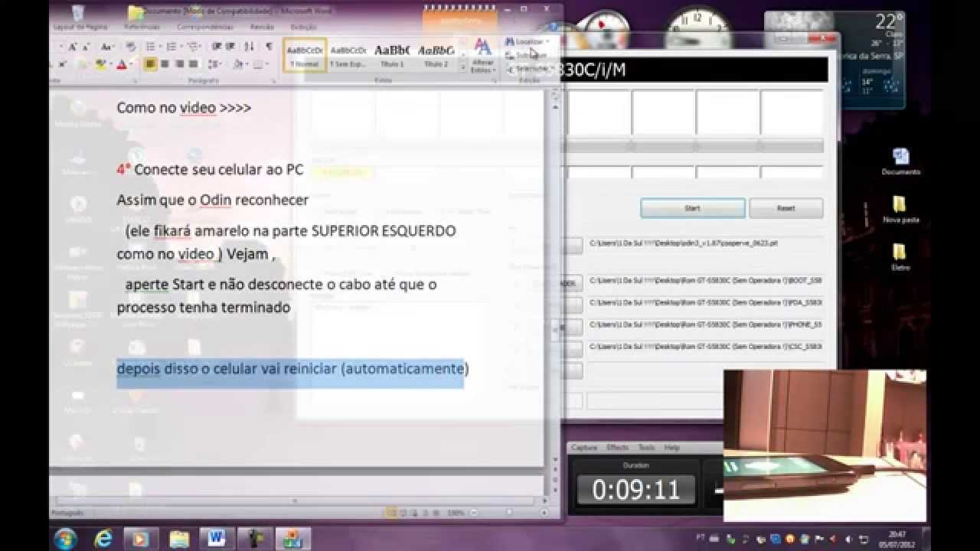Screen dimensions: 980x551
Task: Click the webcam preview thumbnail
Action: (x=825, y=445)
